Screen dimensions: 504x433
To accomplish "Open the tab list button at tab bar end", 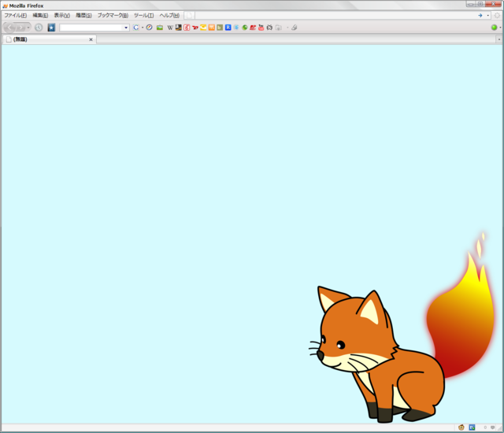I will pos(498,39).
